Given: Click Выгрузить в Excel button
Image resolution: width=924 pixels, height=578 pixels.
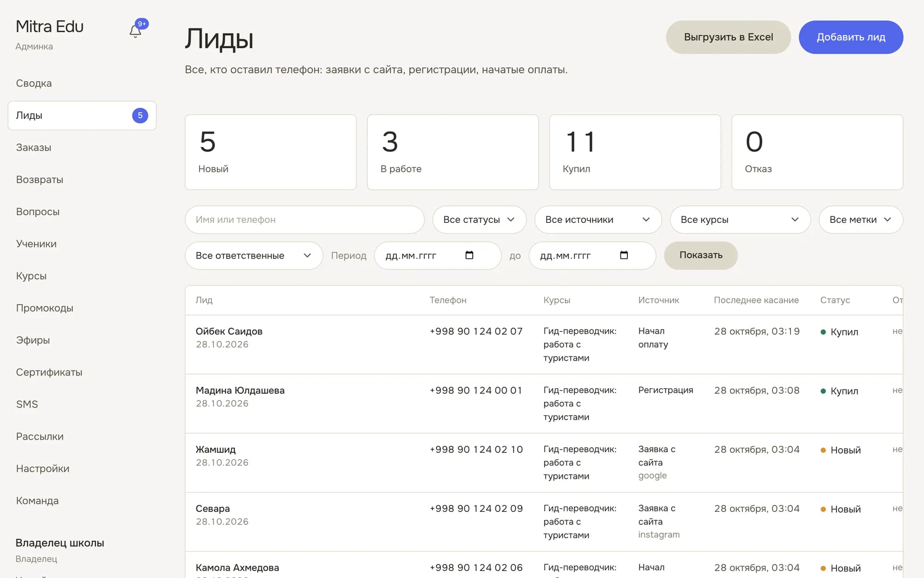Looking at the screenshot, I should tap(728, 37).
